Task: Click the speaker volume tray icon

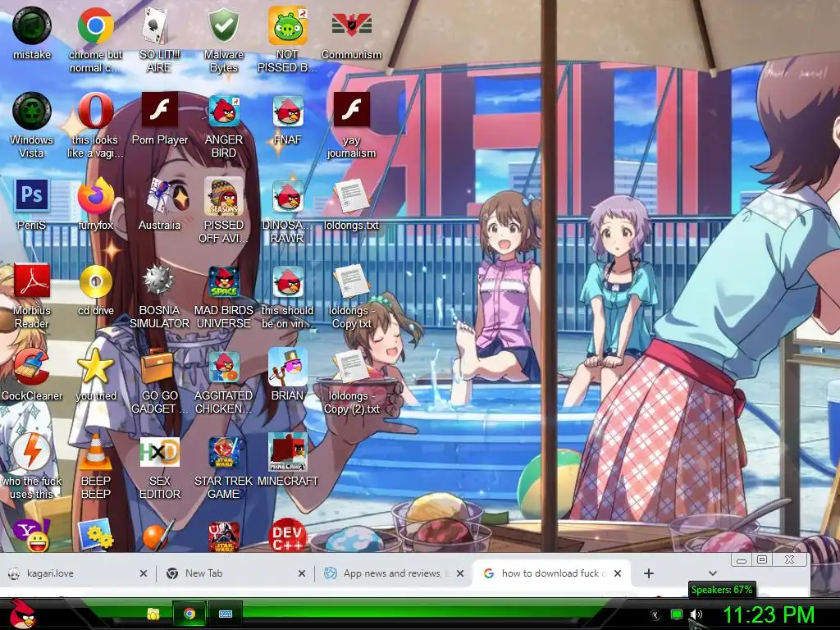Action: 696,614
